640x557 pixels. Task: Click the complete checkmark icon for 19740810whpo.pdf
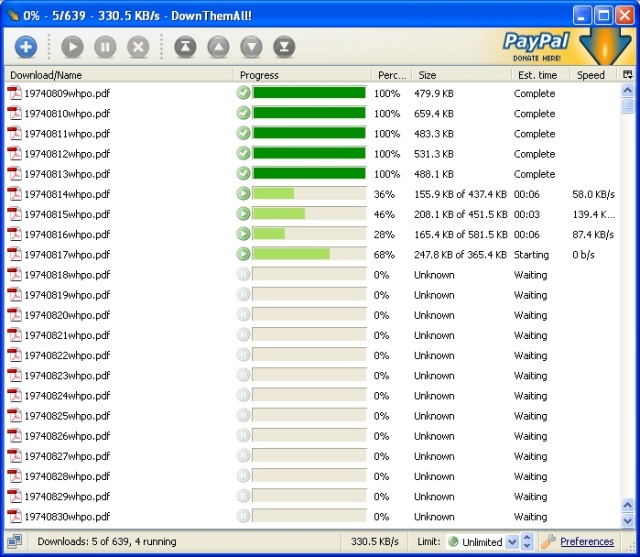[x=243, y=113]
